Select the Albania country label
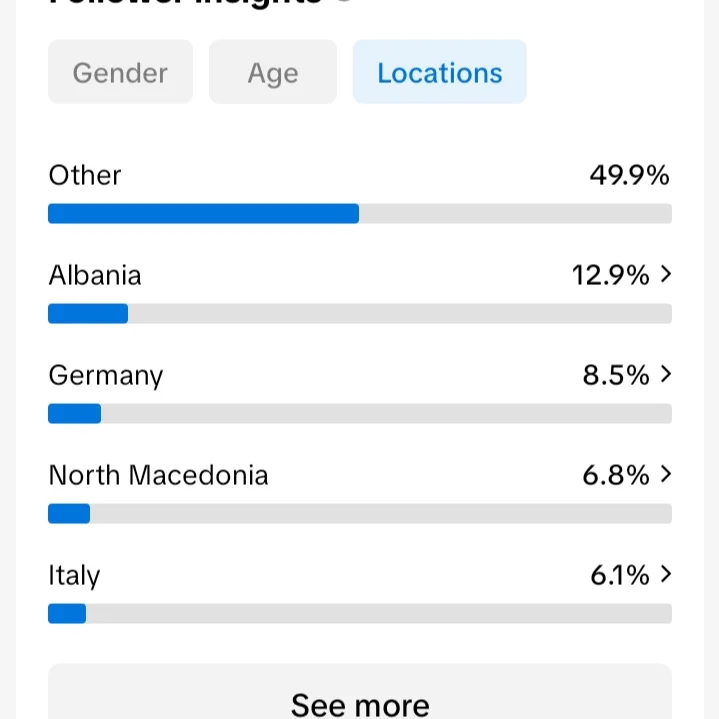 click(95, 275)
